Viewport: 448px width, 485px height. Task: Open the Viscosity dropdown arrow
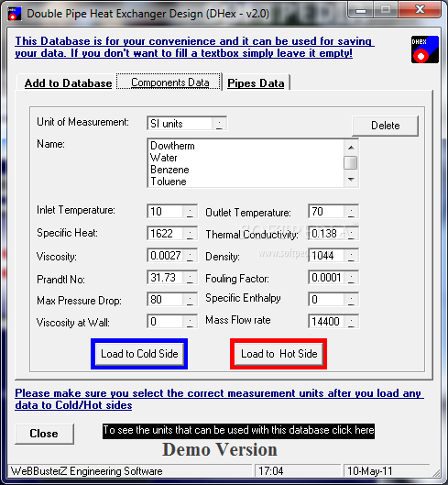tap(190, 256)
